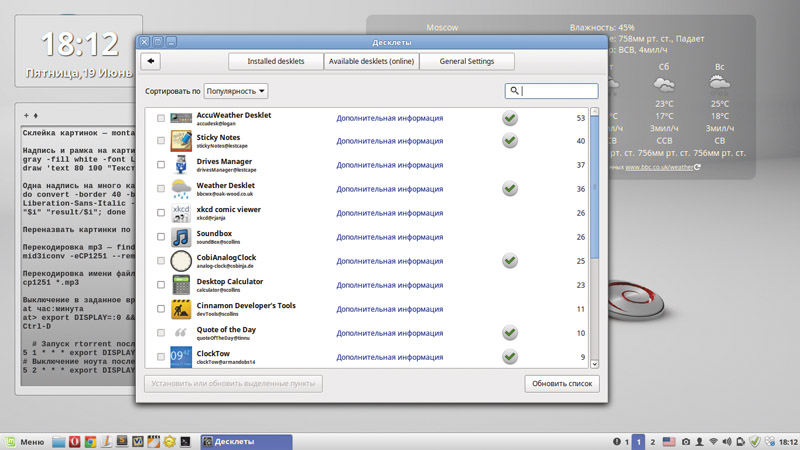Viewport: 800px width, 450px height.
Task: Tick the Soundbox checkbox
Action: pos(161,237)
